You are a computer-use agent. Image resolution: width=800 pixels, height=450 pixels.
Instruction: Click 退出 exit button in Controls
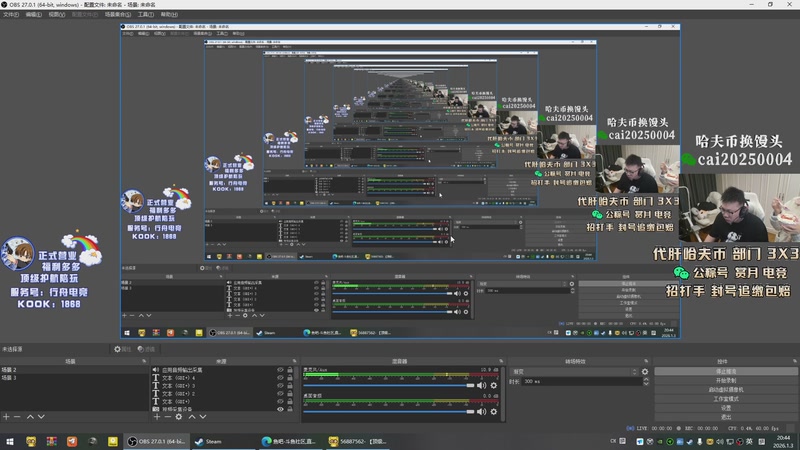[x=726, y=417]
